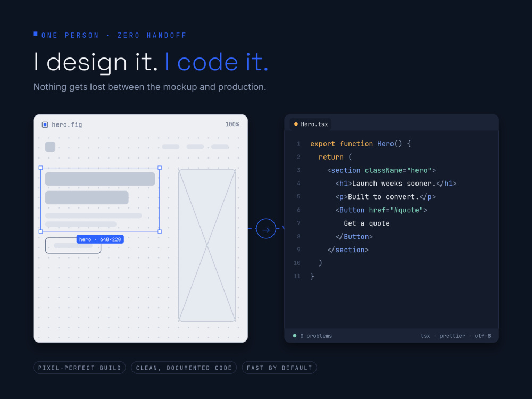
Task: Click the image placeholder with crossed lines
Action: pyautogui.click(x=207, y=245)
